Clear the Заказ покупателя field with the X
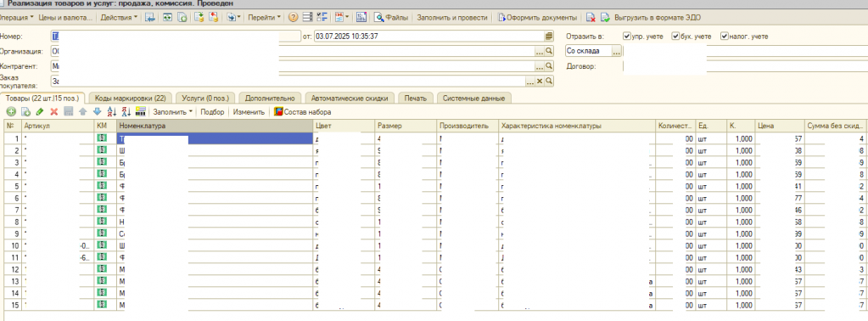868x321 pixels. (540, 81)
